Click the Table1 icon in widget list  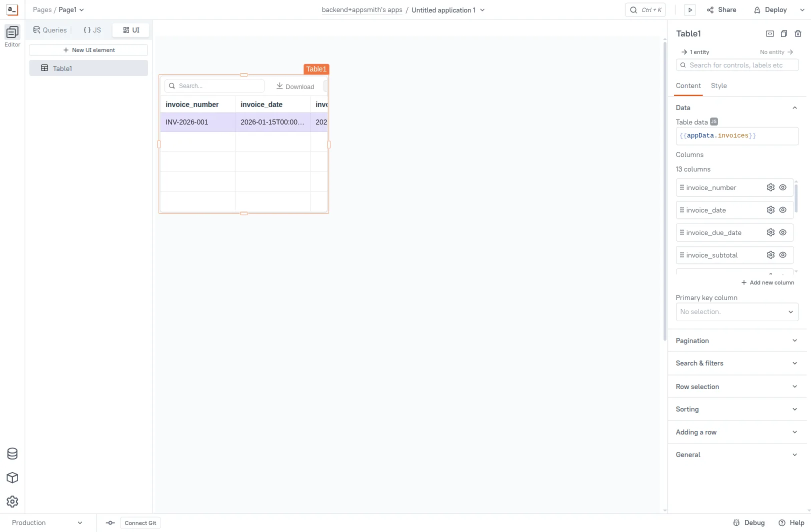[44, 68]
